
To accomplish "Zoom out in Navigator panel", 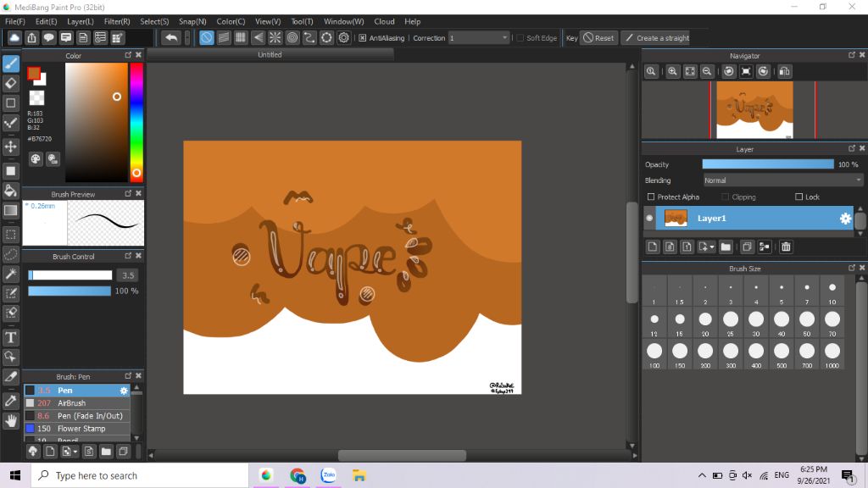I will point(707,71).
